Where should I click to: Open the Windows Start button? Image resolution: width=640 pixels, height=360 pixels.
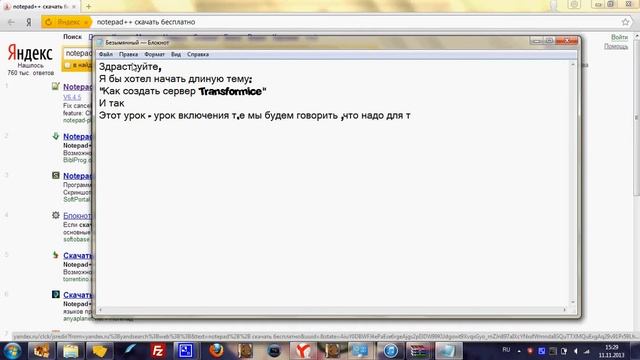(12, 351)
